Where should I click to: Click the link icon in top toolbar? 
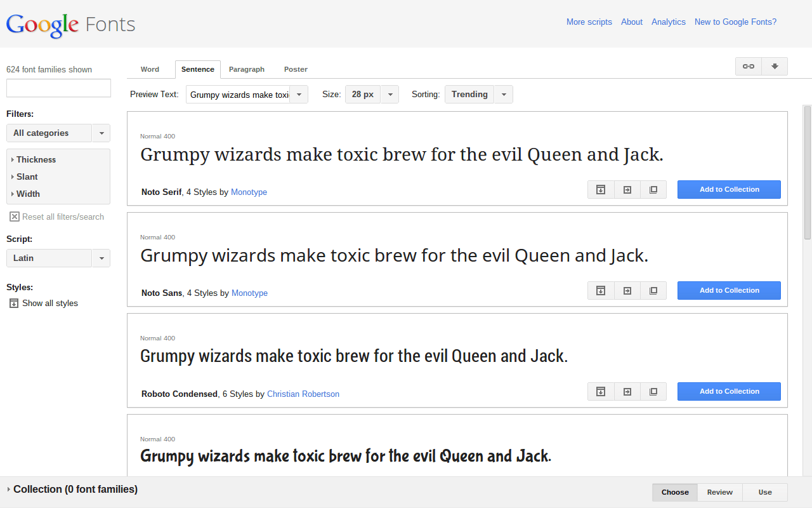pyautogui.click(x=749, y=67)
